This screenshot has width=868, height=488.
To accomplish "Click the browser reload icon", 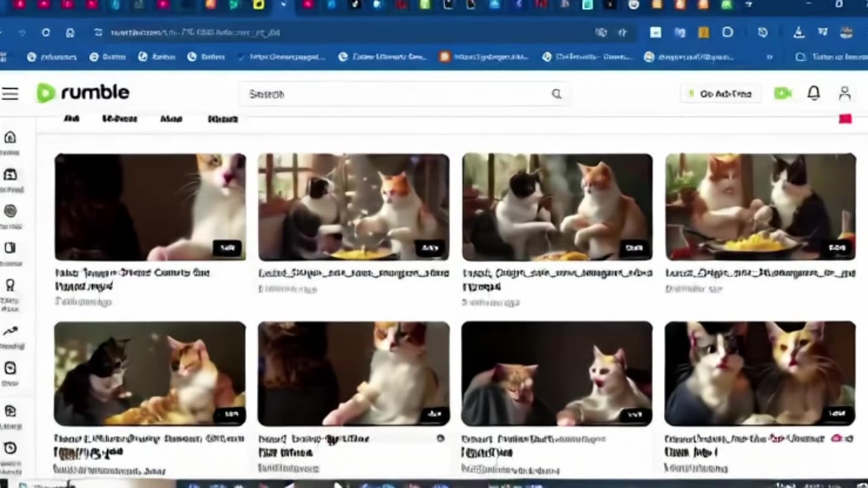I will [45, 33].
